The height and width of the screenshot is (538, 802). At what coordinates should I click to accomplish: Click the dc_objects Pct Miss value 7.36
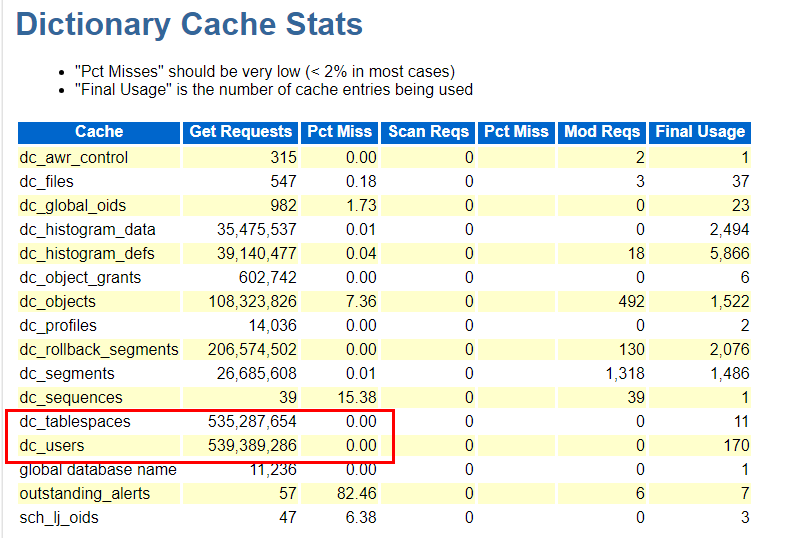click(360, 302)
